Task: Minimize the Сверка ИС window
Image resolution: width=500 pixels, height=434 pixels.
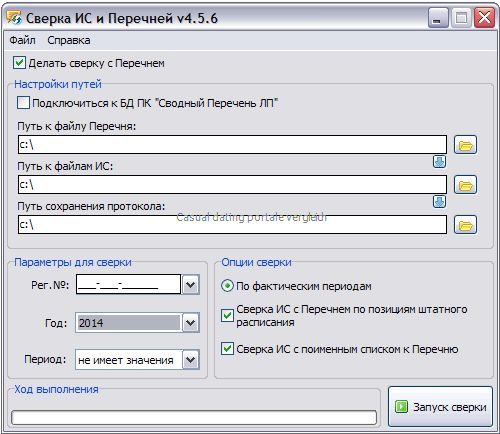Action: coord(438,18)
